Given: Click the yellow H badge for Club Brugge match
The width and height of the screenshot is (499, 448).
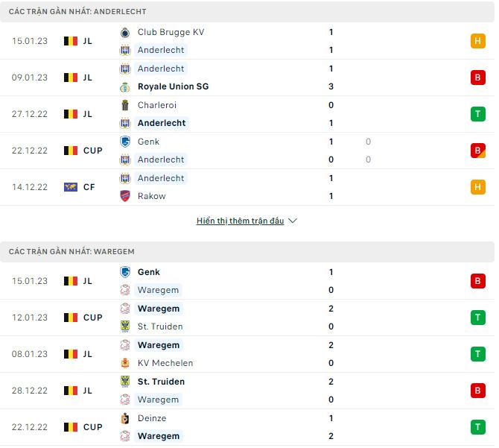Looking at the screenshot, I should [478, 41].
